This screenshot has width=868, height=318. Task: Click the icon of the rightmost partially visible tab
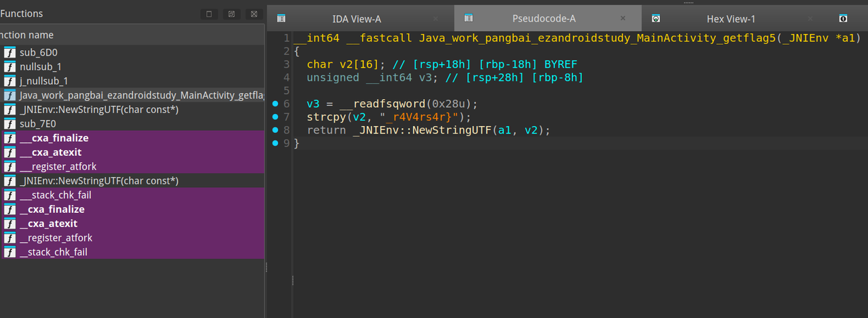tap(843, 18)
